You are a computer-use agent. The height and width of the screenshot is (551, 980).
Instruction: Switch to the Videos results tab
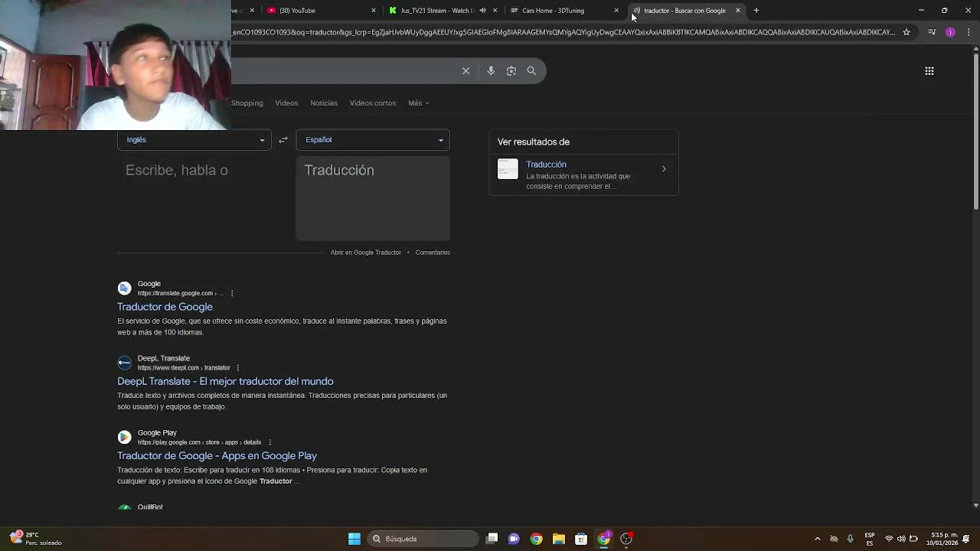[286, 103]
